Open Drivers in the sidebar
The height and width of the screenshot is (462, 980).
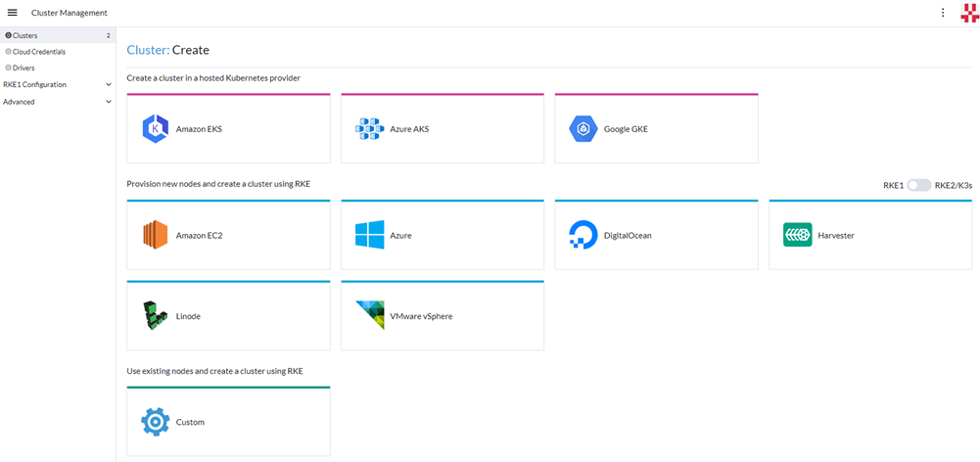(58, 68)
